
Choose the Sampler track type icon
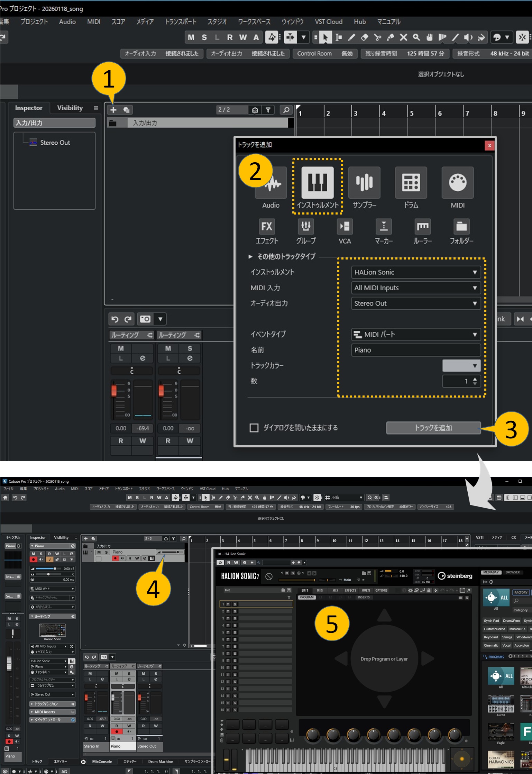click(x=364, y=182)
